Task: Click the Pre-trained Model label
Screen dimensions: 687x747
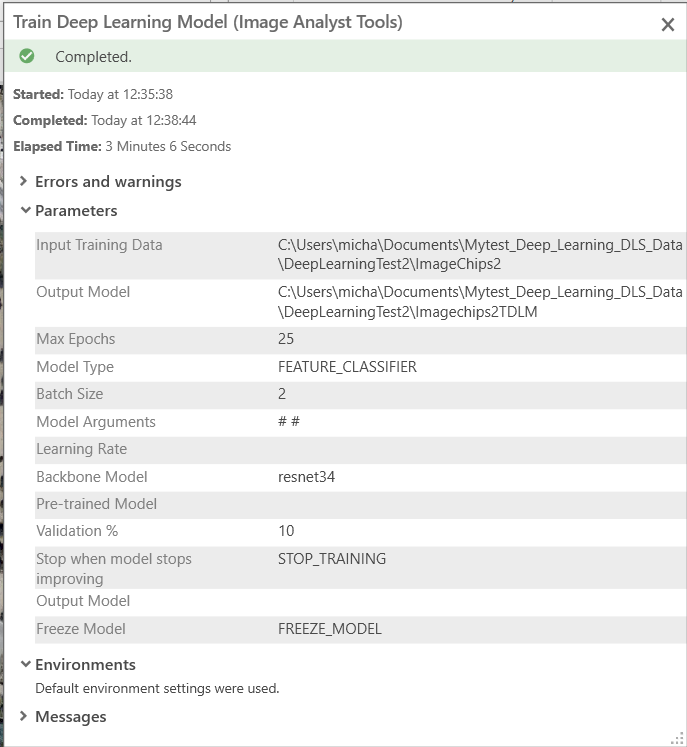Action: point(96,504)
